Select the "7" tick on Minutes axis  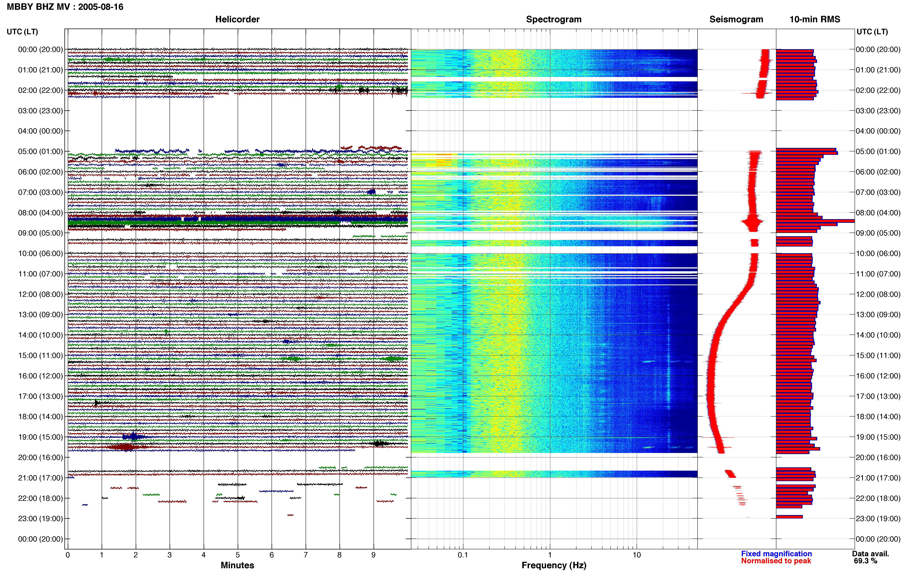[x=306, y=555]
